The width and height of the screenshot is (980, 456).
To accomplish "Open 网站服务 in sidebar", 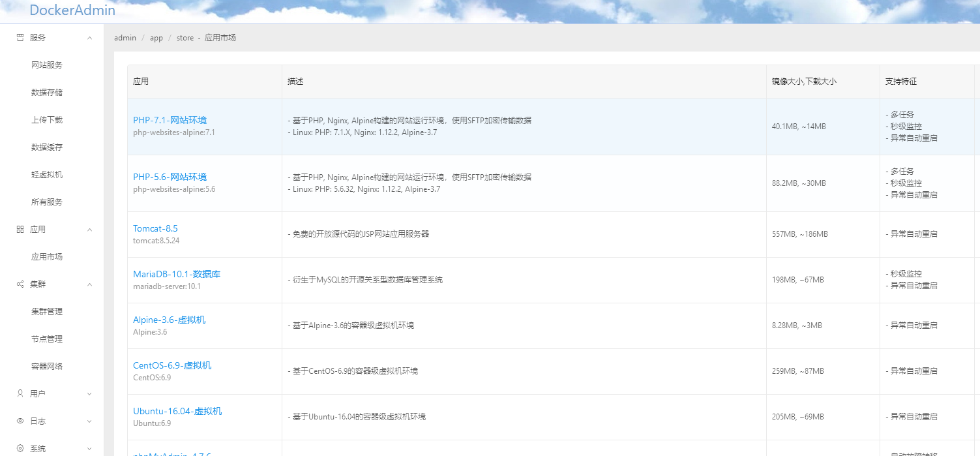I will point(47,65).
